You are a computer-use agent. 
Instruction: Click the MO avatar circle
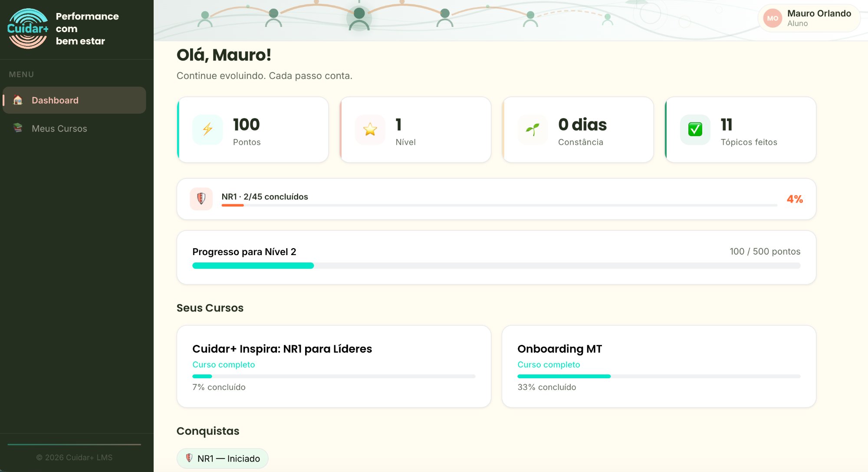click(x=772, y=18)
